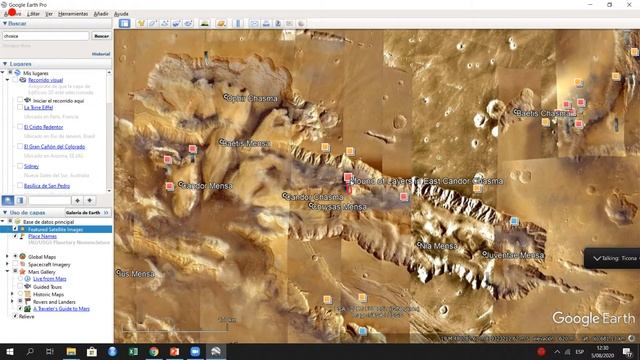Open Excel from the taskbar
The image size is (640, 360).
coord(133,351)
